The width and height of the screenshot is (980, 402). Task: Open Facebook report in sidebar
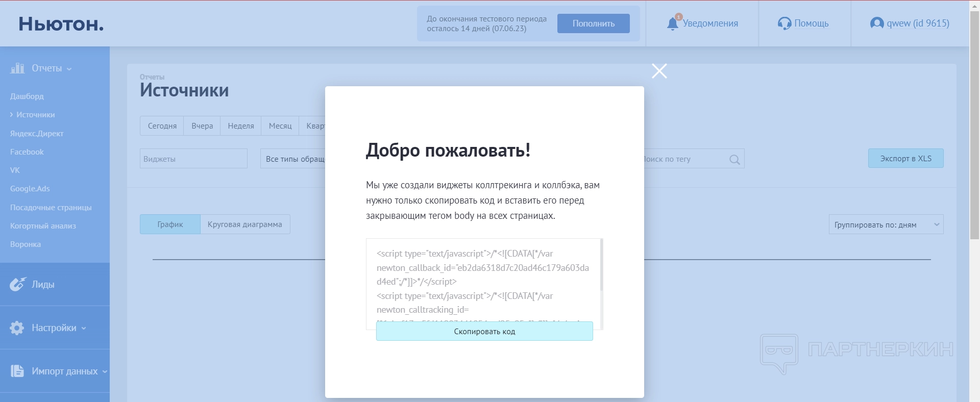coord(27,152)
